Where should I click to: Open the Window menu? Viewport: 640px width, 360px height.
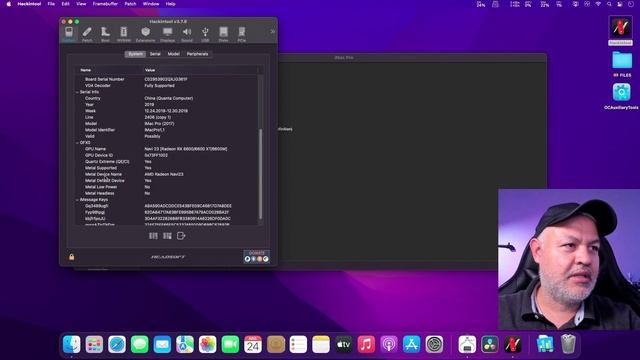pos(151,4)
